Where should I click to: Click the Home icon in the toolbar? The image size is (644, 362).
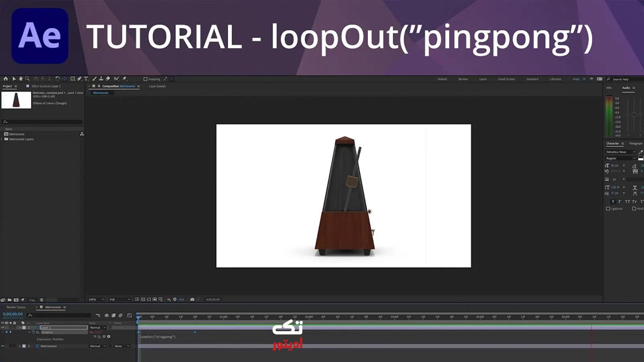6,79
